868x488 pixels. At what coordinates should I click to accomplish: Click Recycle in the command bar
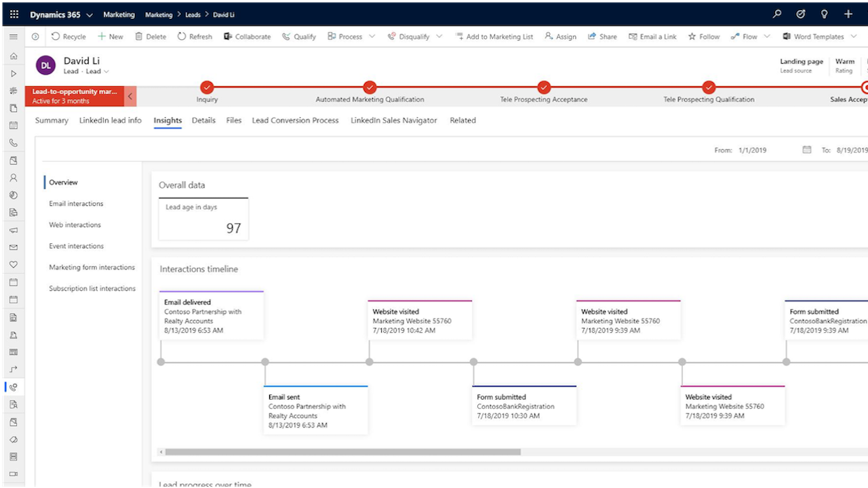[x=68, y=37]
